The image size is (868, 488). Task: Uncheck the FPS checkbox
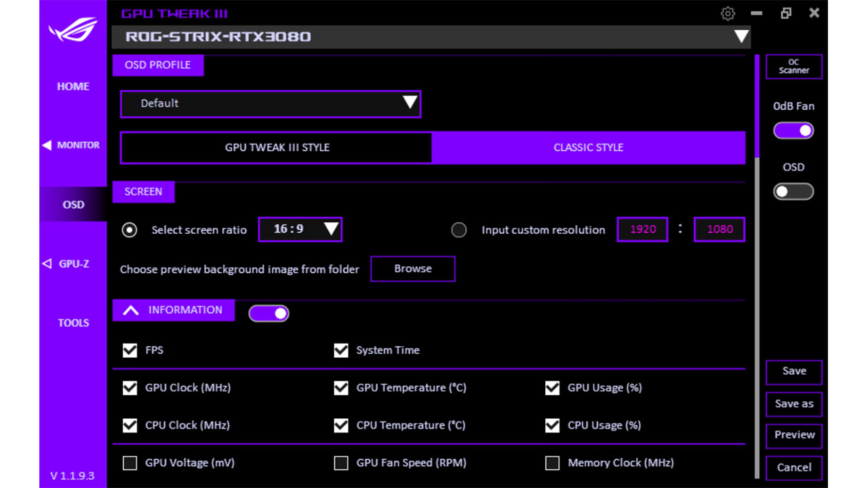pos(130,350)
